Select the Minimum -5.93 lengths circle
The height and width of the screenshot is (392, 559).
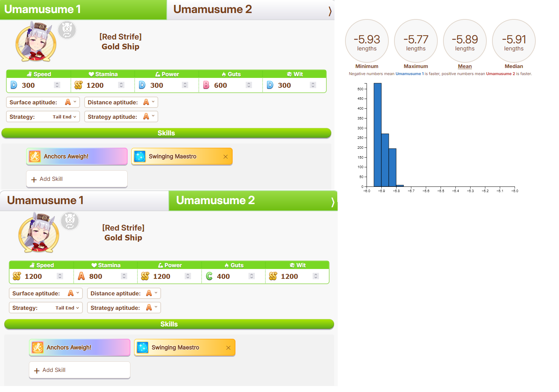coord(367,41)
